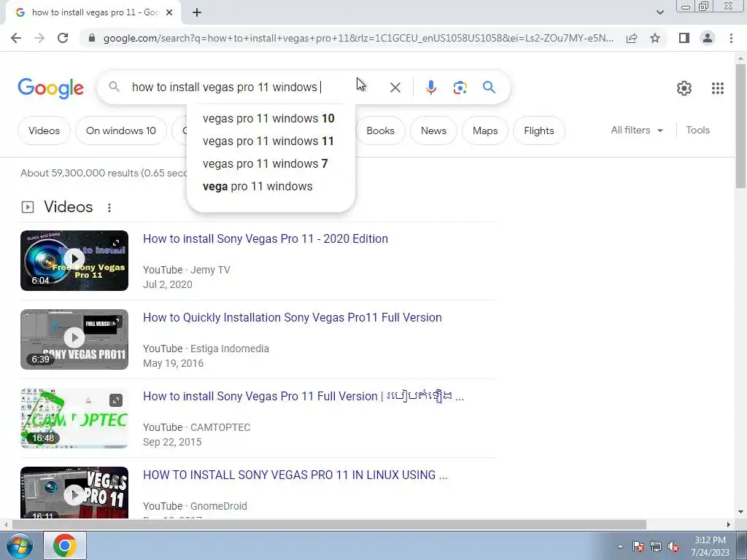Click the Google search text field

255,87
